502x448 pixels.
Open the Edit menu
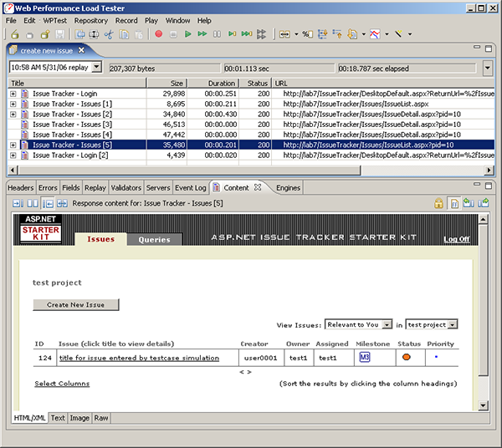[x=29, y=21]
